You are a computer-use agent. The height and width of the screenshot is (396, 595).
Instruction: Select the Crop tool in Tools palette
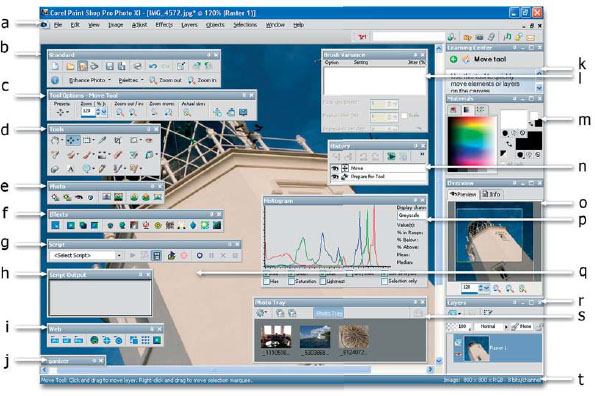click(118, 141)
